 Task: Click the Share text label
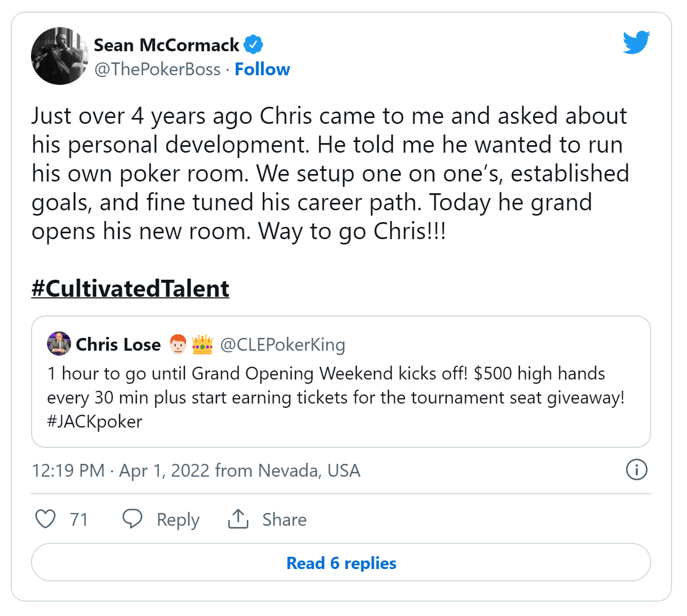pos(284,519)
